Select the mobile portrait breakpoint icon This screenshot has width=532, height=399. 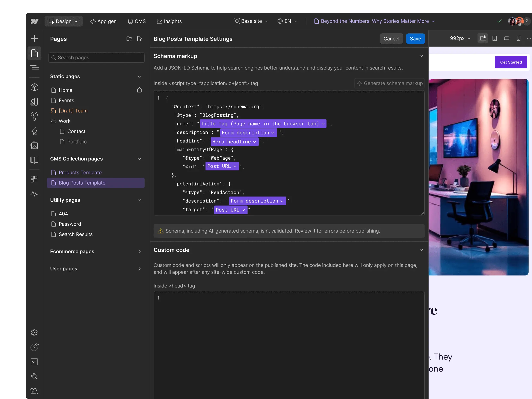(x=518, y=38)
